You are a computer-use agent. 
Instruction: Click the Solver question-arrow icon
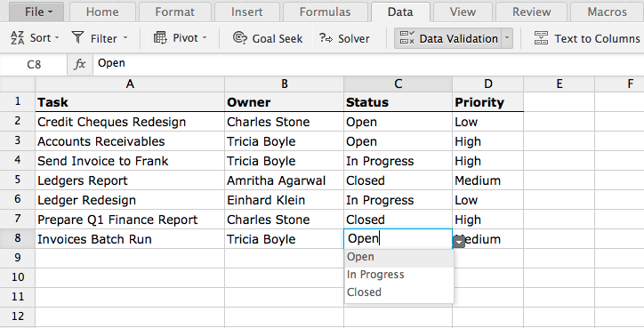(326, 38)
